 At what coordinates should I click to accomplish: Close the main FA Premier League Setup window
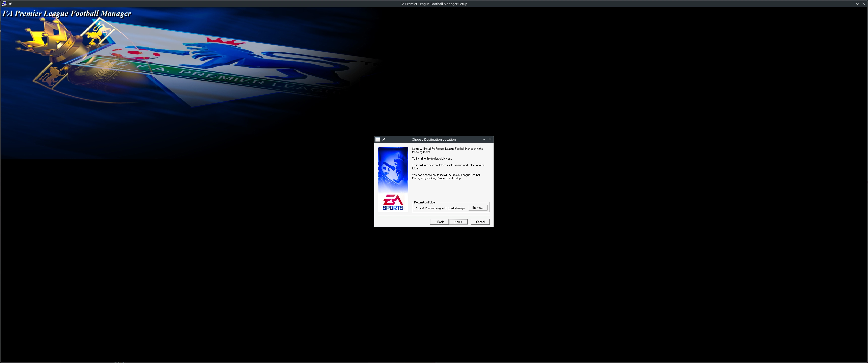[x=864, y=4]
